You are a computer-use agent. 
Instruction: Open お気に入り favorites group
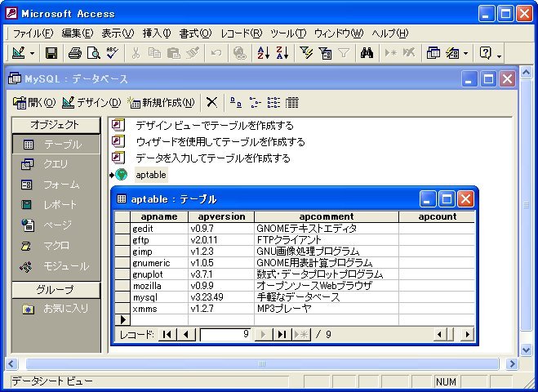coord(56,309)
